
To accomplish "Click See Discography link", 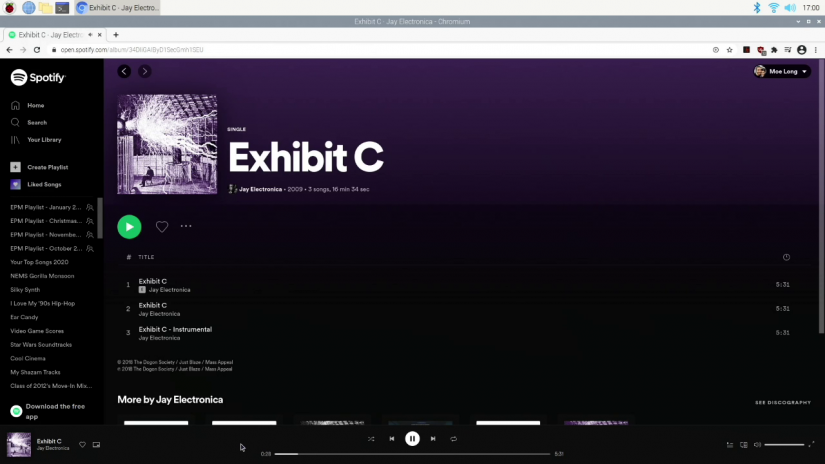I will (x=783, y=402).
